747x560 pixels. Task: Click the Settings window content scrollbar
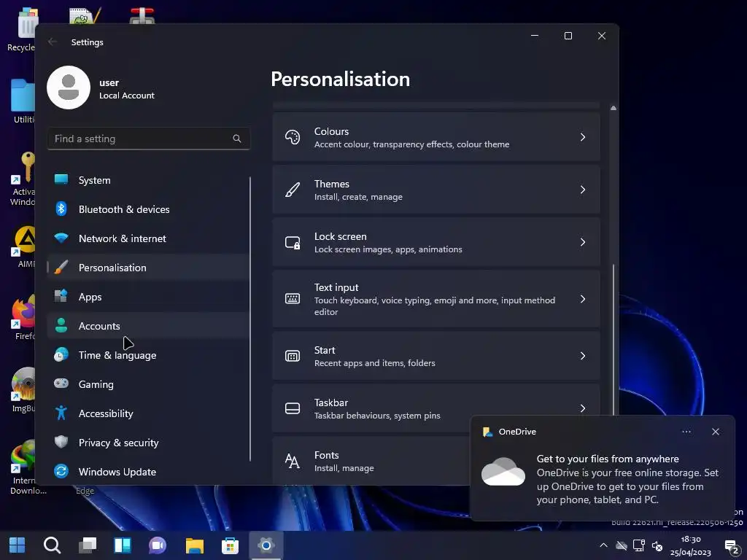[x=613, y=338]
